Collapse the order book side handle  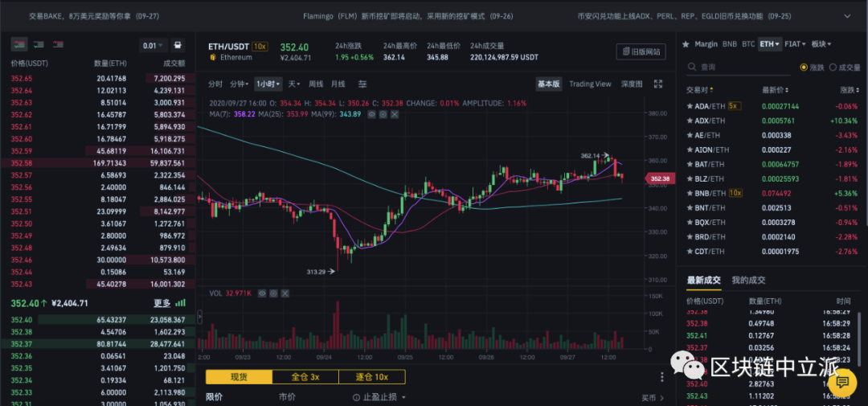pos(199,317)
